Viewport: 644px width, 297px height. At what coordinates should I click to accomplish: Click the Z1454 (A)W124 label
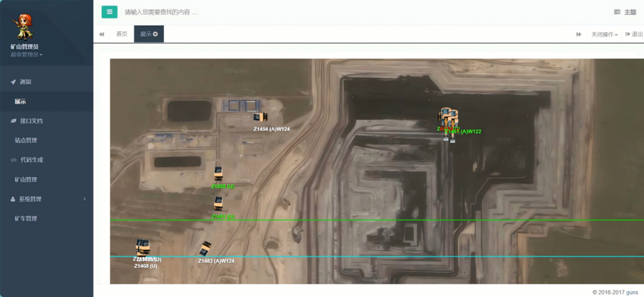click(271, 129)
